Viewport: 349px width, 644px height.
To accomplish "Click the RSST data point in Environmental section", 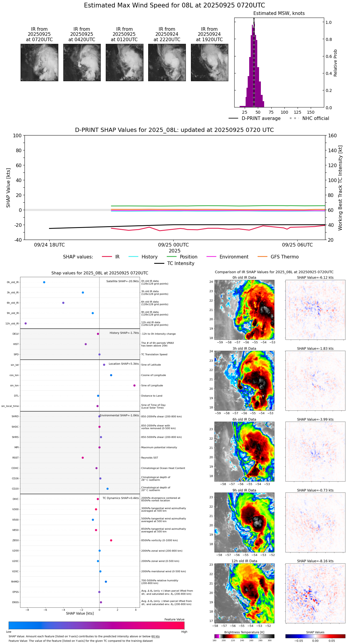I will tap(83, 457).
